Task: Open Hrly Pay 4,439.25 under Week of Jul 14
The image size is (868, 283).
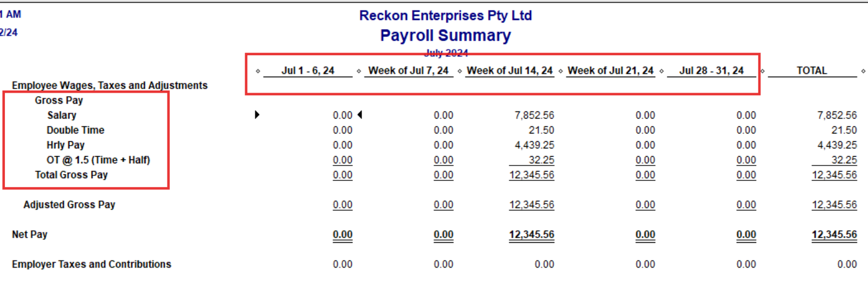Action: point(535,145)
